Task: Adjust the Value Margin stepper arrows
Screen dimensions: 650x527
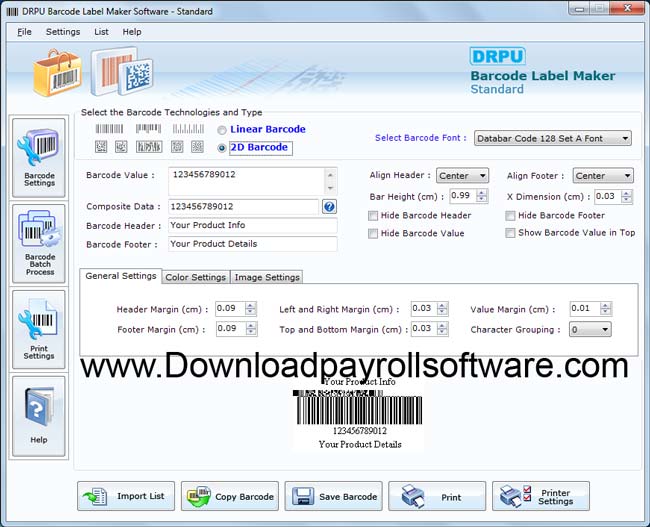Action: (x=606, y=308)
